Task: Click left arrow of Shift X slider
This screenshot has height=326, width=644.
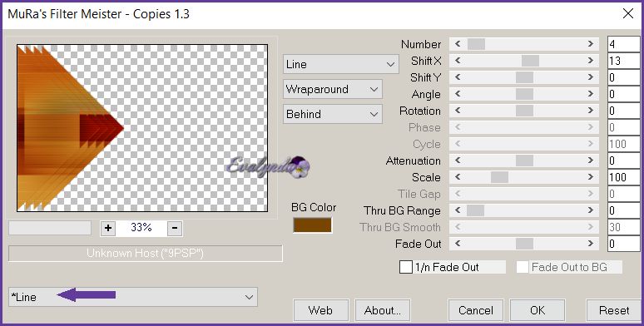Action: (x=458, y=61)
